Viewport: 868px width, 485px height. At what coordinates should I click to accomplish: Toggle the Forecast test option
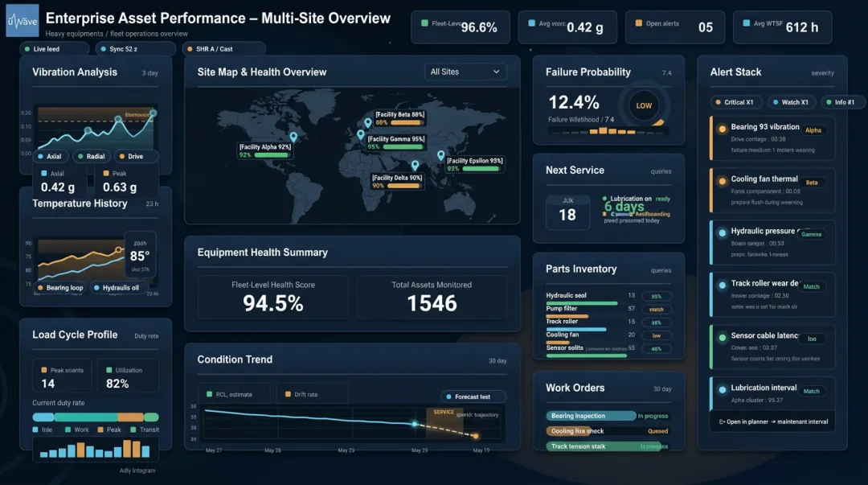click(473, 397)
